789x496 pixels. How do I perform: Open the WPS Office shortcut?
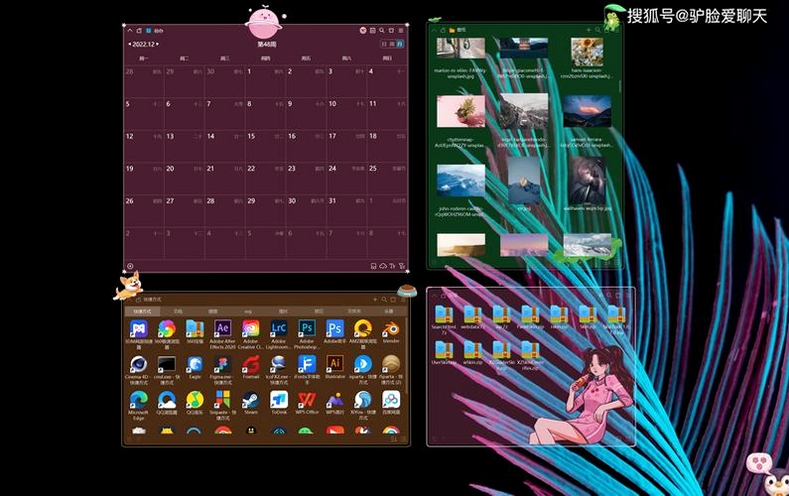306,400
